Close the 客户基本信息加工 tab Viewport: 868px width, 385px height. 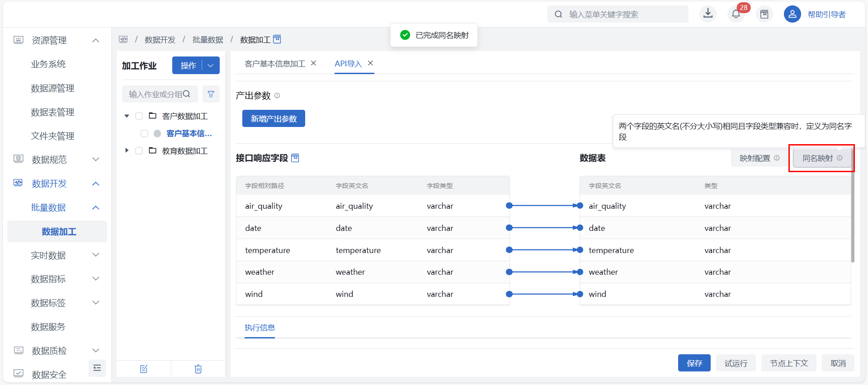313,63
